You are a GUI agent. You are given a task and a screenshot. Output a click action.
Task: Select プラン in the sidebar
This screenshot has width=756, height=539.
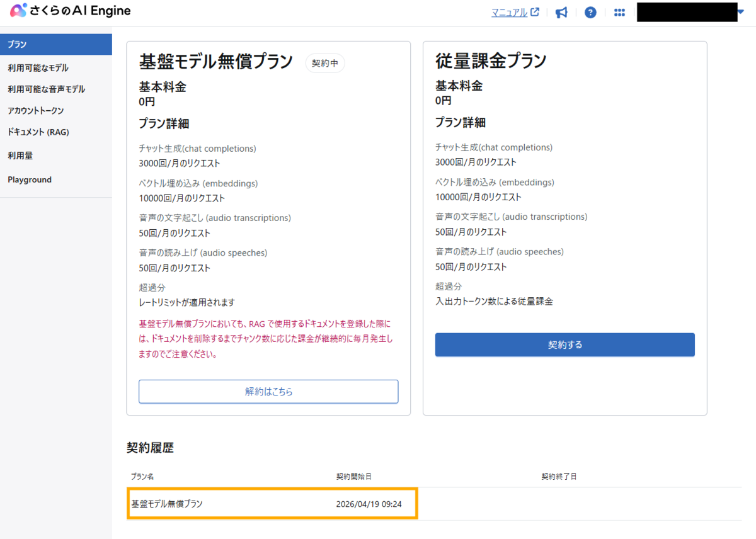[x=56, y=44]
